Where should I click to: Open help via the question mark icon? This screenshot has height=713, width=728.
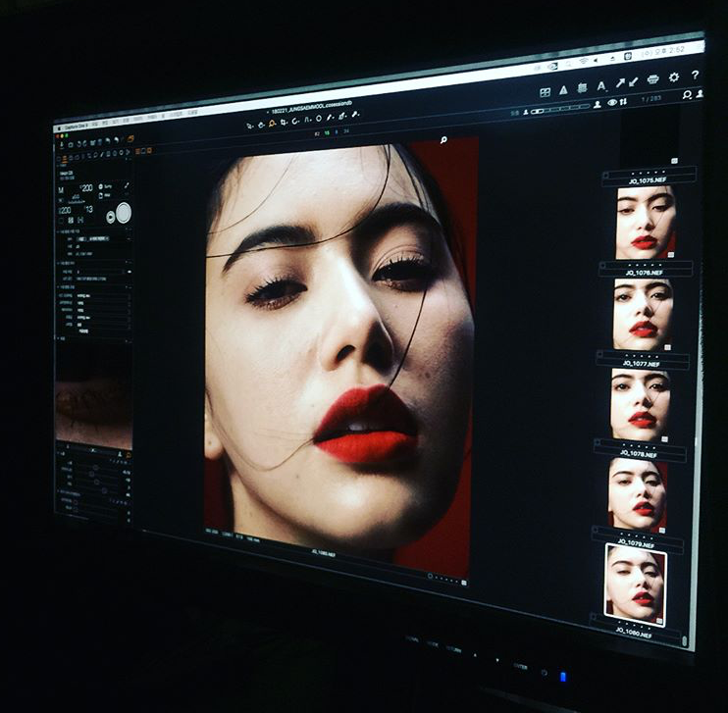[695, 75]
